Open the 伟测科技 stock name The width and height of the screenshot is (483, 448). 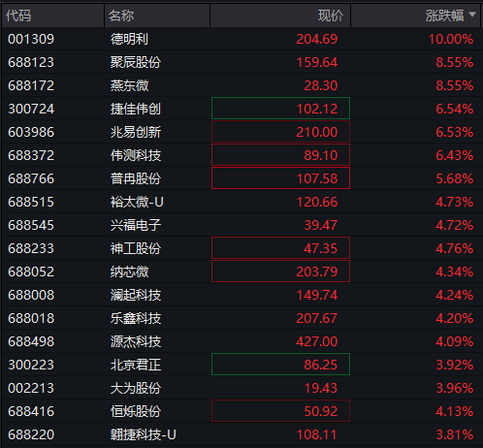(136, 155)
